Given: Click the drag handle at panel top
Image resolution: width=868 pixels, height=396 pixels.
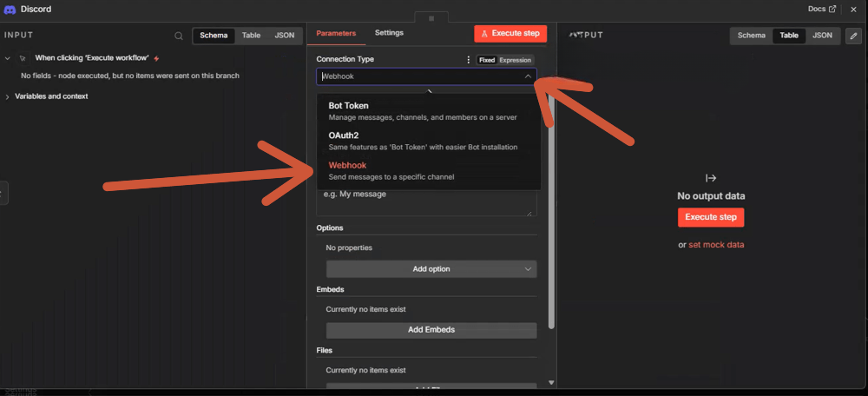Looking at the screenshot, I should pyautogui.click(x=431, y=17).
